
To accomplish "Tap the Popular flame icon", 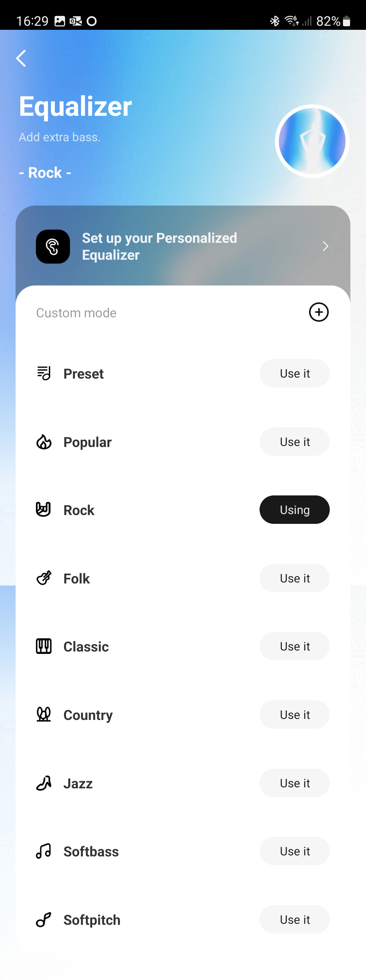I will click(x=43, y=442).
